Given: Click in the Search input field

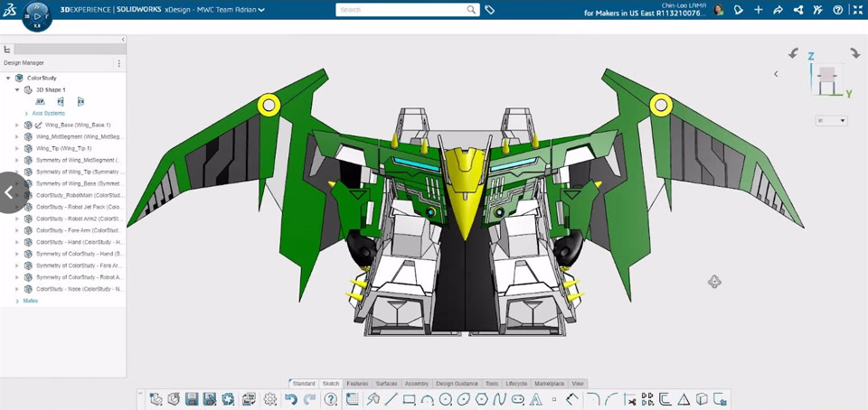Looking at the screenshot, I should [x=401, y=9].
